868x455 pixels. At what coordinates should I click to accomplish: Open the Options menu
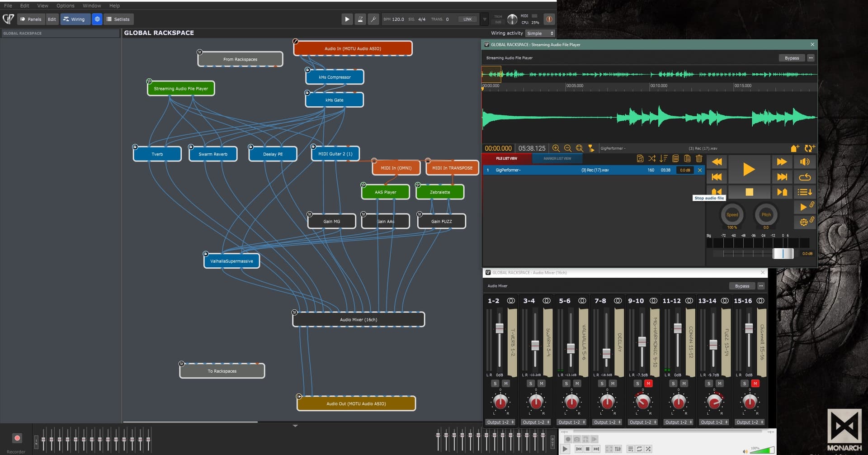[x=65, y=6]
